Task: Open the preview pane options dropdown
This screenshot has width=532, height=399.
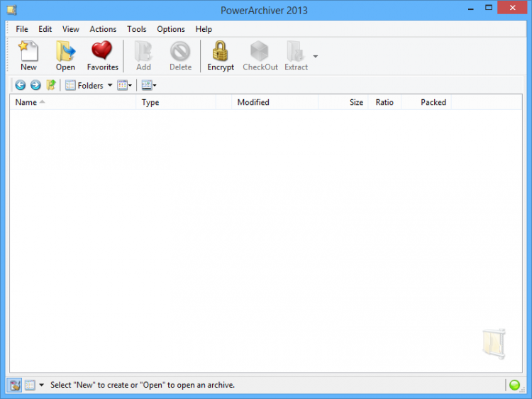Action: [149, 85]
